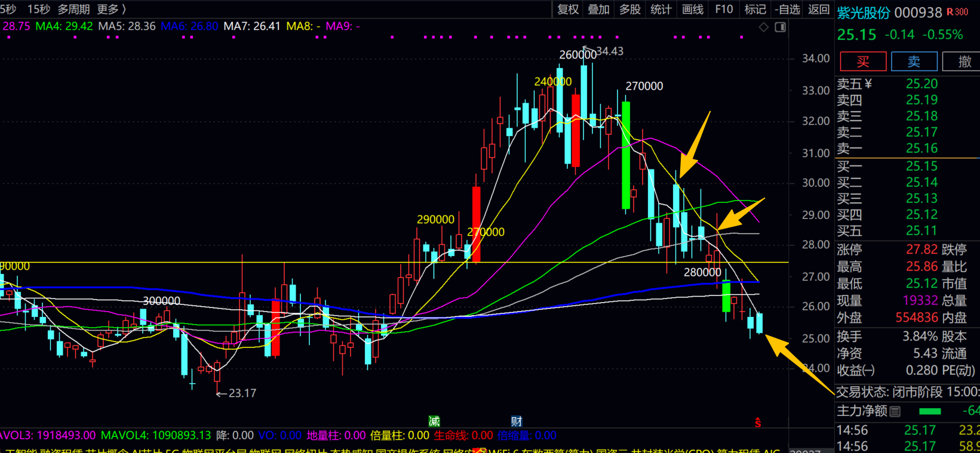Click the 倍量柱: 0.00 indicator label

tap(400, 436)
